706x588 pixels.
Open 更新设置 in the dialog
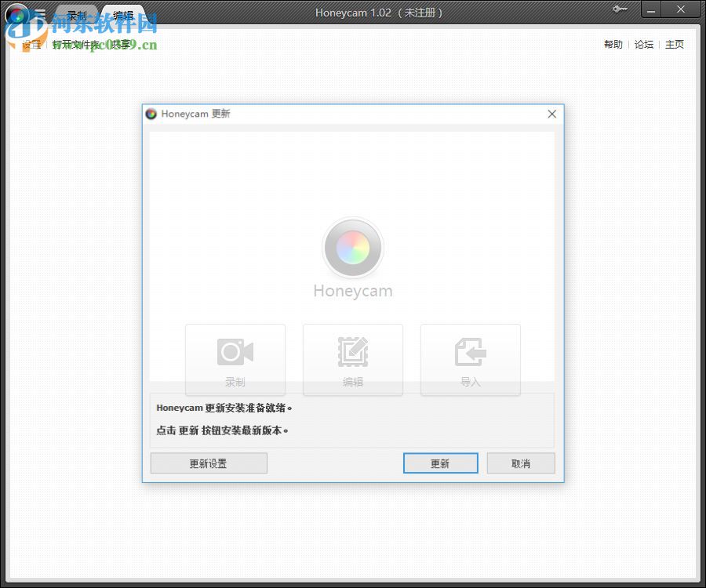click(208, 463)
